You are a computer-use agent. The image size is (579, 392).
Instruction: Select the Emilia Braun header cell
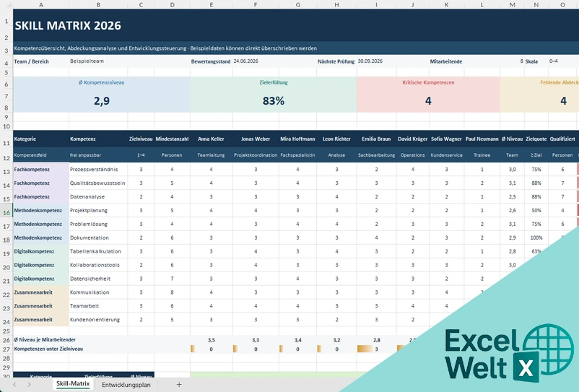(376, 139)
